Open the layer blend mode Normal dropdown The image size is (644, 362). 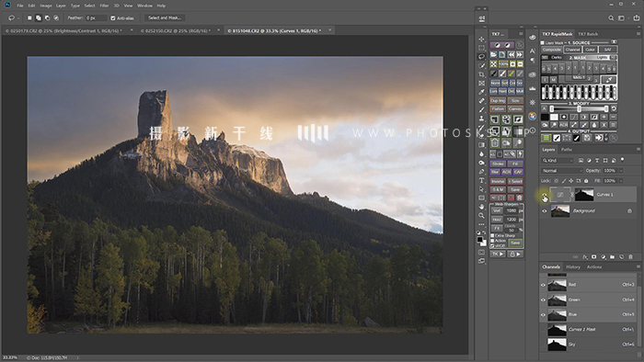point(561,171)
